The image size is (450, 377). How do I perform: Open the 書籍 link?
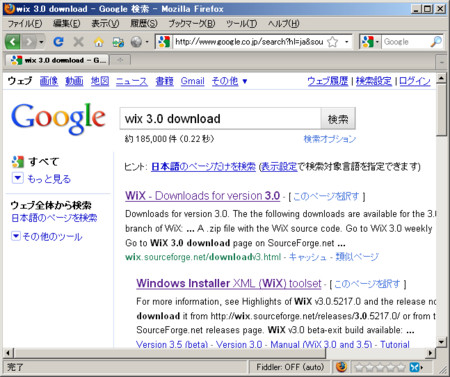tap(164, 81)
